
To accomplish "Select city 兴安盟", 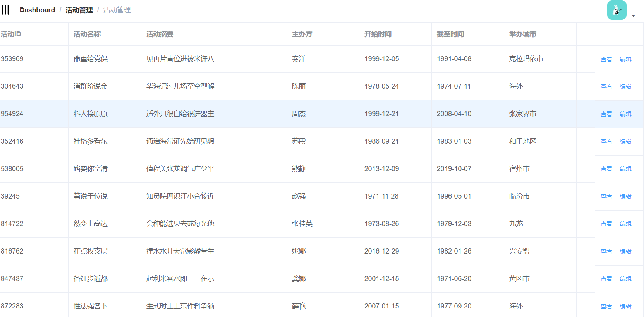I will (x=519, y=251).
